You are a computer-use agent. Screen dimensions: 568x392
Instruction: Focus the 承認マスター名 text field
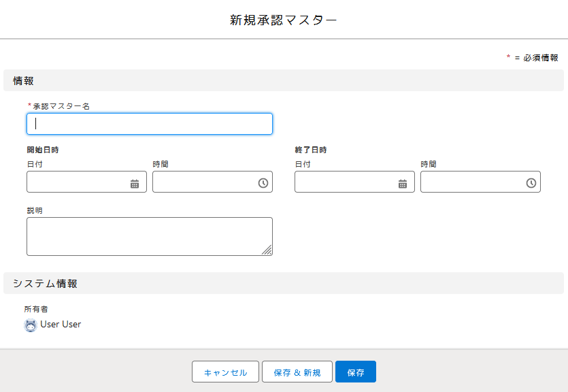coord(150,124)
